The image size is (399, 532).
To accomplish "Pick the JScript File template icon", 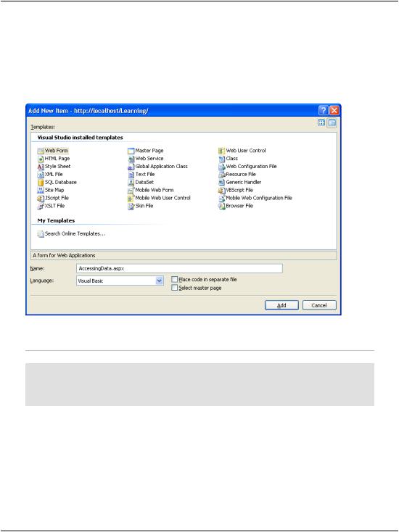I will pyautogui.click(x=41, y=198).
